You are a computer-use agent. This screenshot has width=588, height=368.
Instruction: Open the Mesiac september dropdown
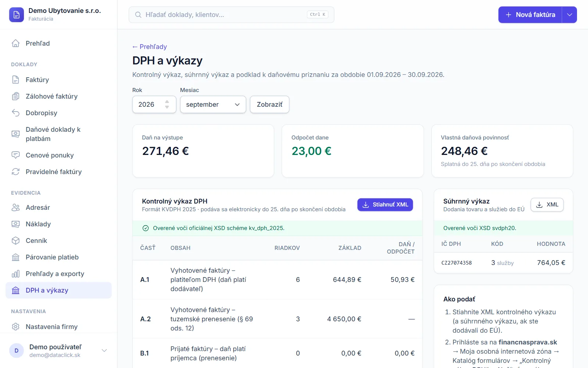pyautogui.click(x=213, y=105)
